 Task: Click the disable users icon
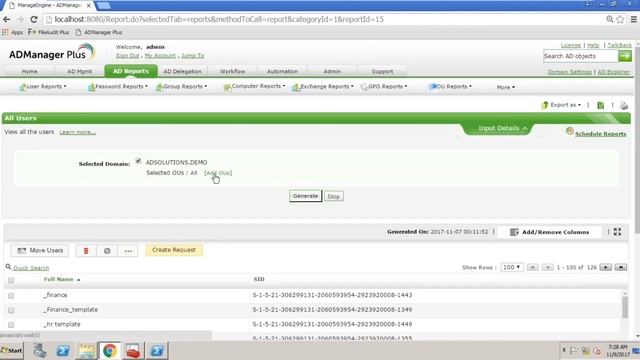point(107,251)
